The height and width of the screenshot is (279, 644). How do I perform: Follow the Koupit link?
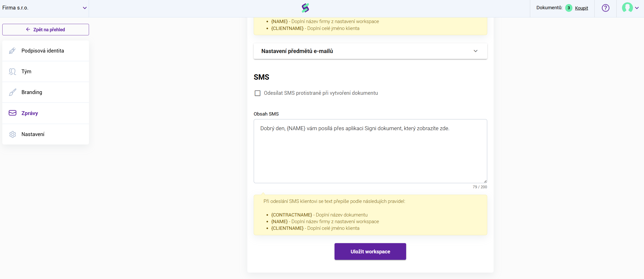click(581, 8)
